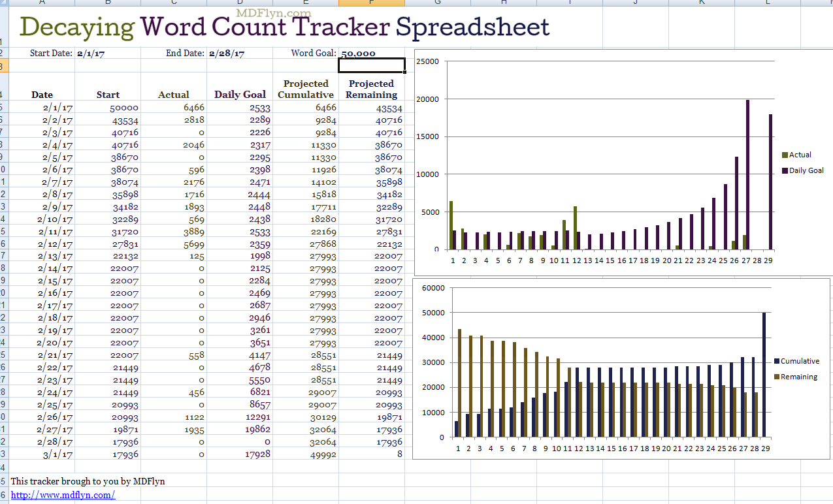Select Actual value 6466 for 2/1/17
The width and height of the screenshot is (833, 504).
tap(194, 108)
